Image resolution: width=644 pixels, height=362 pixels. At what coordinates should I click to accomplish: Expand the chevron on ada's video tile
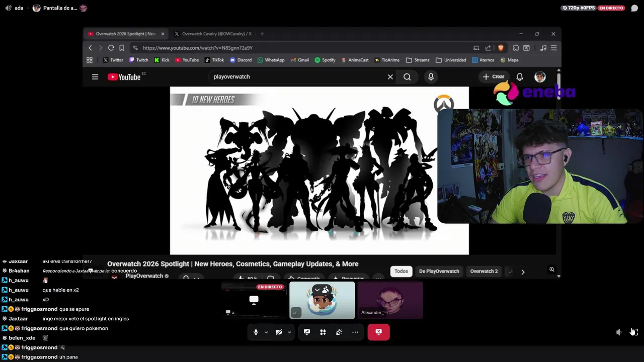[317, 290]
